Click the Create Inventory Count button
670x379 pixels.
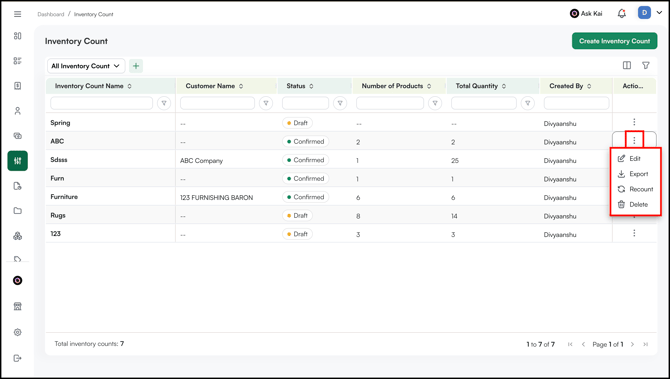pyautogui.click(x=614, y=41)
